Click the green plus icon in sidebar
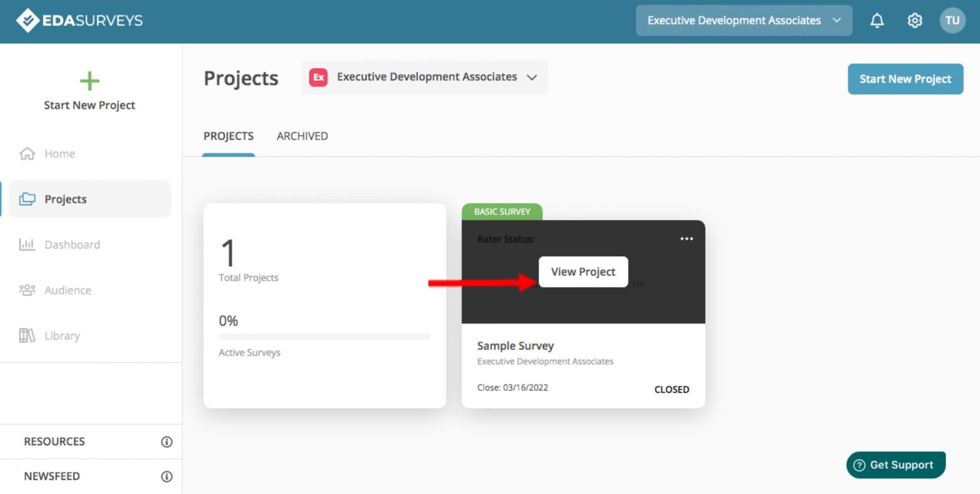Screen dimensions: 980x494 89,81
